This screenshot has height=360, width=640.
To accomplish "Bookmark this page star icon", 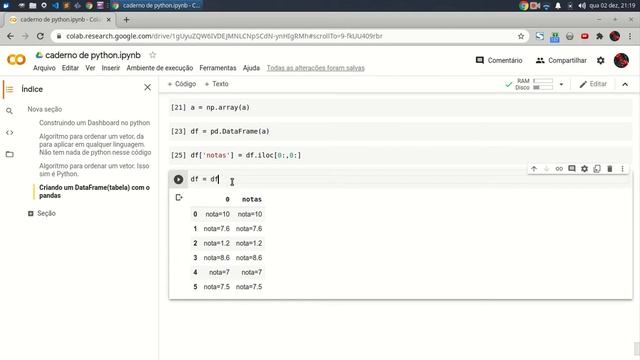I will pos(521,36).
